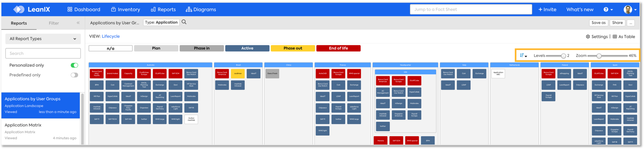Open the Dashboard menu
Screen dimensions: 644x149
click(x=84, y=10)
